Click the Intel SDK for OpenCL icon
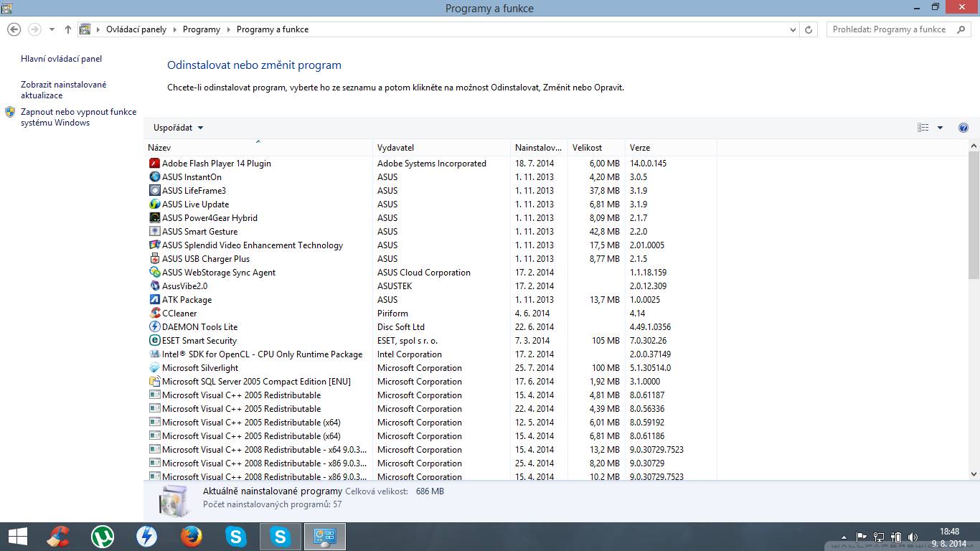Viewport: 980px width, 551px height. tap(154, 354)
